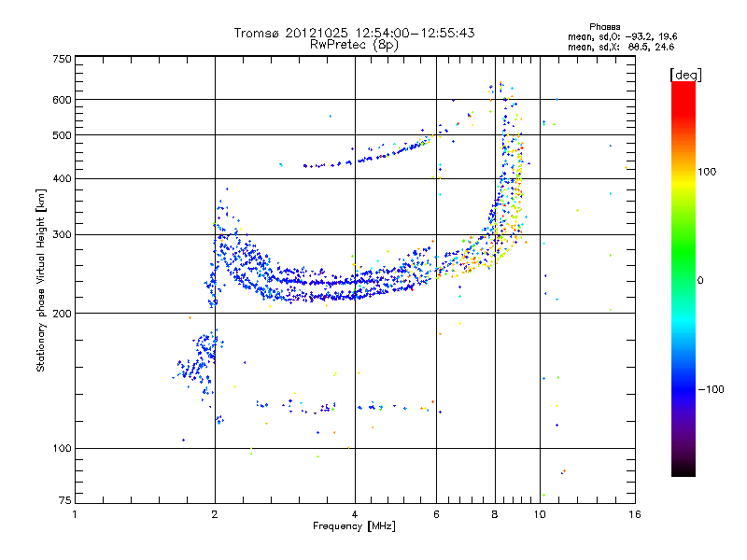The width and height of the screenshot is (747, 560).
Task: Click the plot title 'Tromsø 20121025 12:54:00-12:55:43'
Action: click(354, 33)
